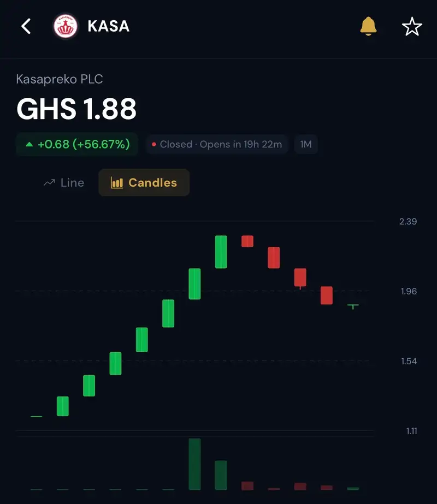
Task: Click the +0.68 (+56.67%) change badge
Action: tap(77, 144)
